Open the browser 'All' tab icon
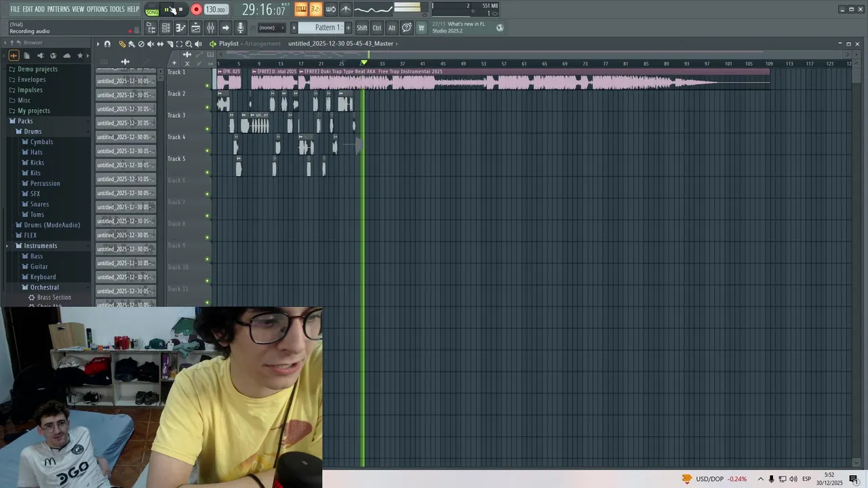The height and width of the screenshot is (488, 868). pyautogui.click(x=14, y=56)
